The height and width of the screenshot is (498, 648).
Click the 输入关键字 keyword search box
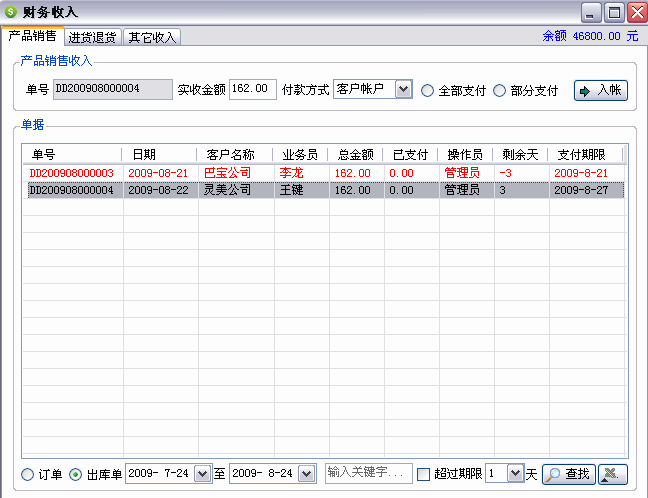[x=369, y=473]
